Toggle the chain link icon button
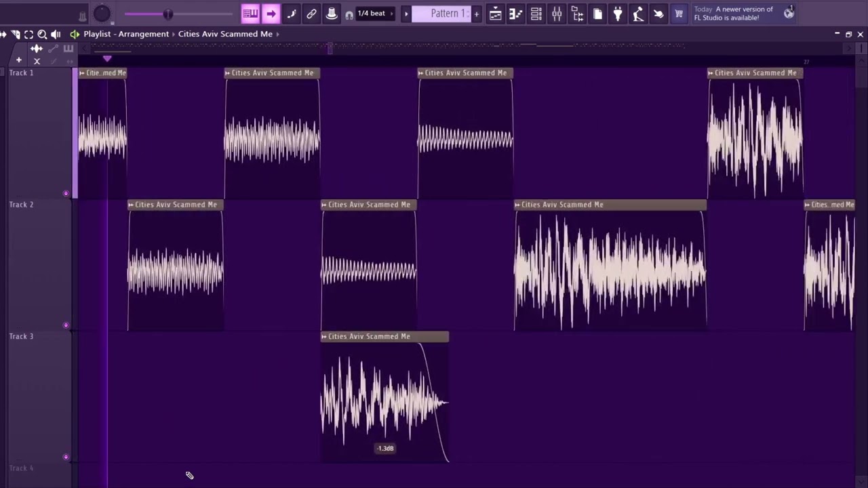Viewport: 868px width, 488px height. [311, 14]
